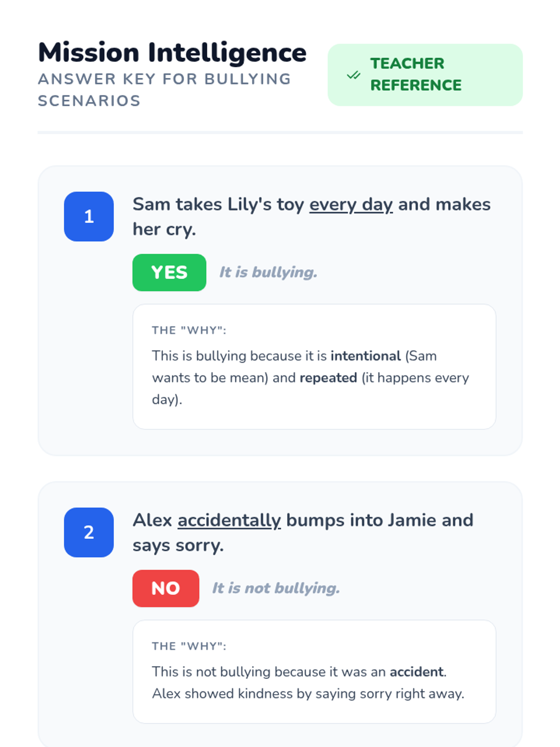Select the first THE "WHY" label

189,330
